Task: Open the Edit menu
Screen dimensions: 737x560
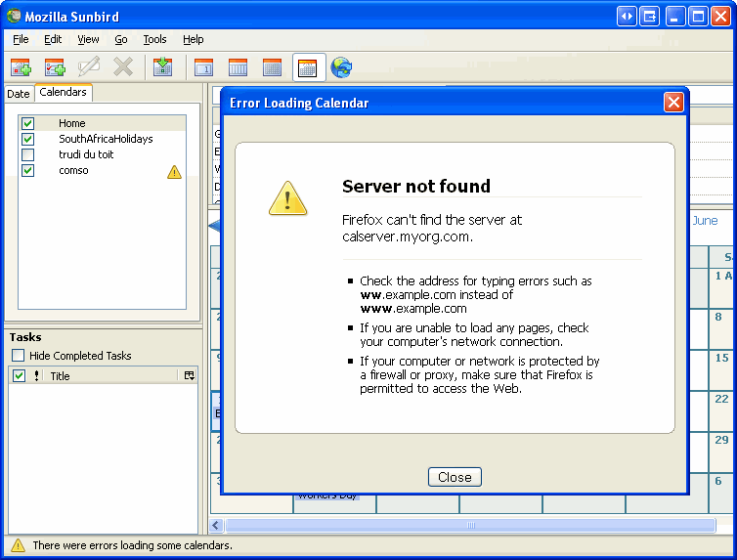Action: tap(53, 39)
